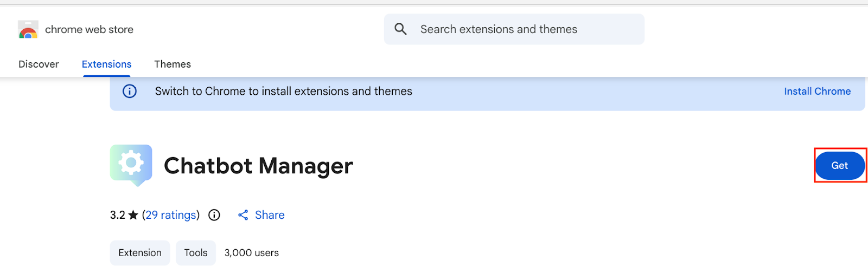Image resolution: width=868 pixels, height=273 pixels.
Task: Click the info icon beside 29 ratings
Action: tap(214, 215)
